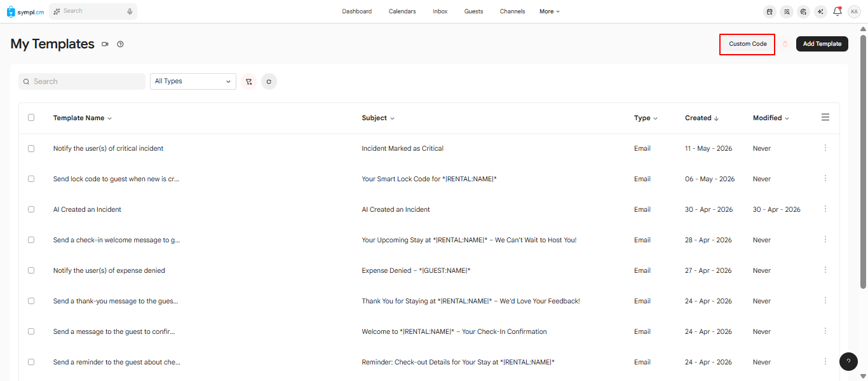Click the 06 - May - 2026 created date
The width and height of the screenshot is (868, 381).
click(710, 179)
